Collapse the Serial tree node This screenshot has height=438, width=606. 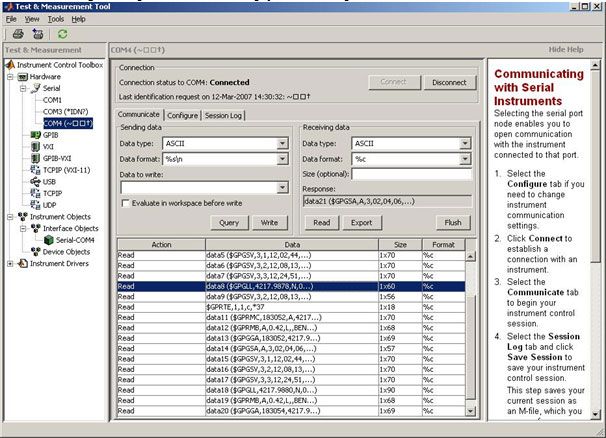tap(23, 89)
